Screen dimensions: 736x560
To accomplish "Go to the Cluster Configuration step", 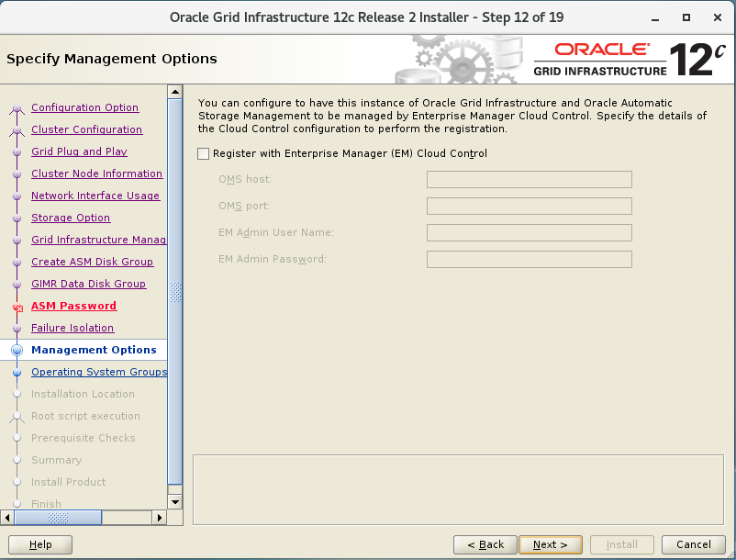I will (x=87, y=129).
